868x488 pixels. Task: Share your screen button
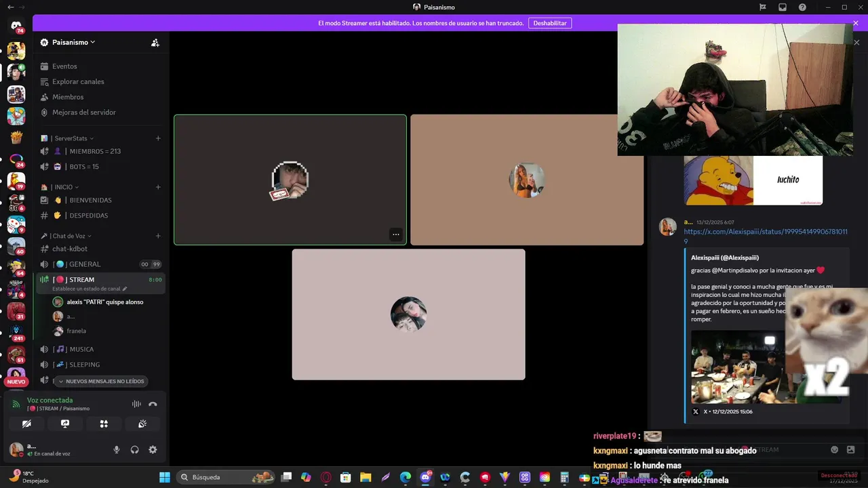pyautogui.click(x=65, y=424)
